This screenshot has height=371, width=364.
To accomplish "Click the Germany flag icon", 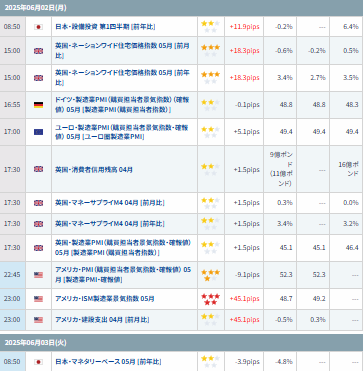I will tap(38, 105).
